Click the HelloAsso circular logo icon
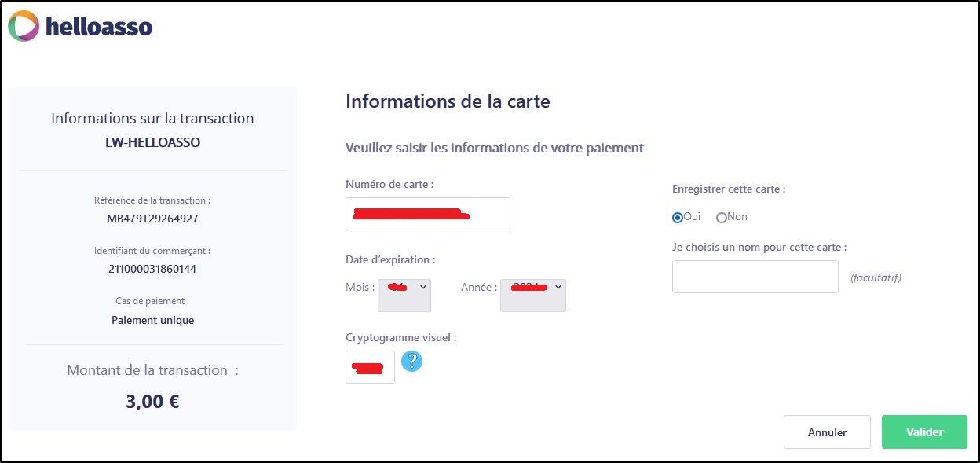The width and height of the screenshot is (980, 463). 24,26
